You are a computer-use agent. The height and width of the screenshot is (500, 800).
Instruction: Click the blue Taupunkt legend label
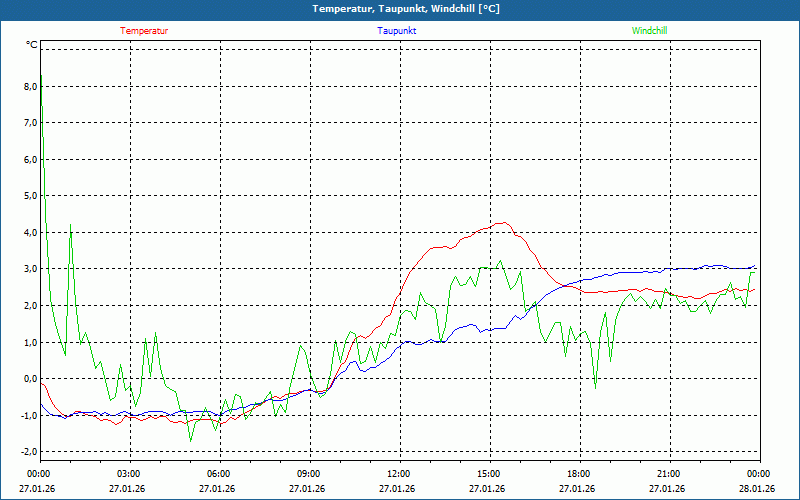point(396,31)
